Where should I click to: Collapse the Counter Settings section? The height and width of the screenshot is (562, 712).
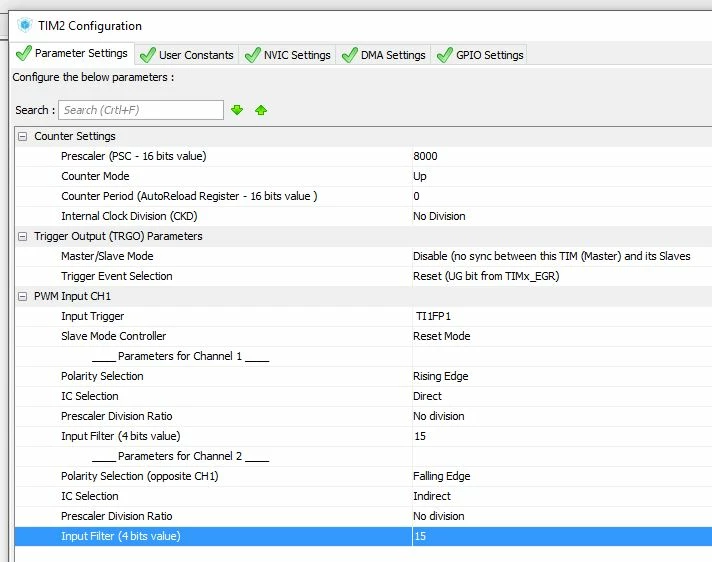[22, 136]
